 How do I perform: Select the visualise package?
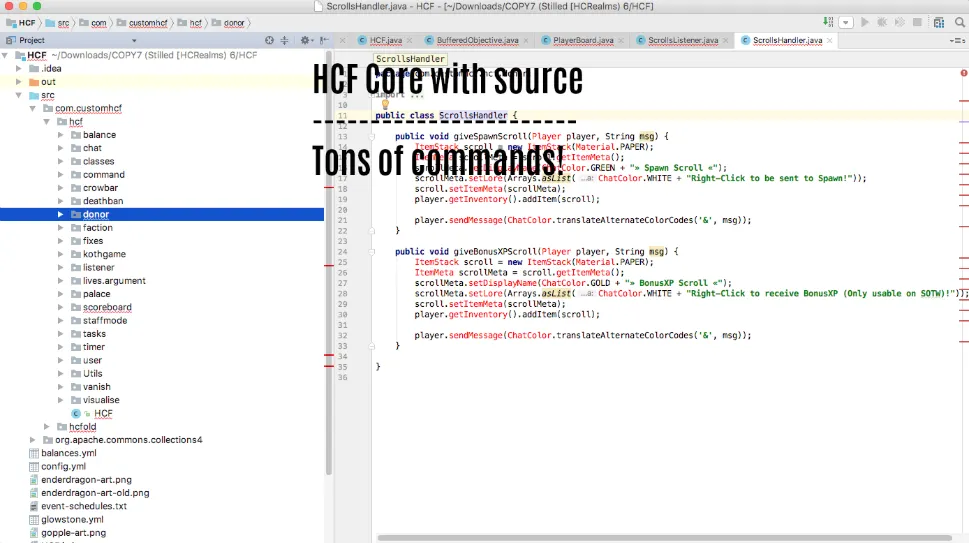point(101,400)
